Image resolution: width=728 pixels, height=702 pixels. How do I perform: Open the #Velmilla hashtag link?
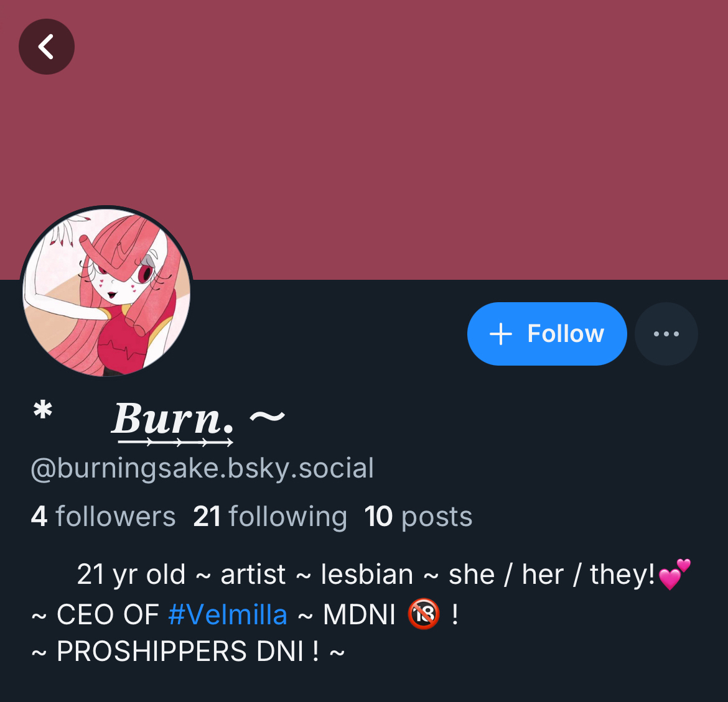[228, 615]
